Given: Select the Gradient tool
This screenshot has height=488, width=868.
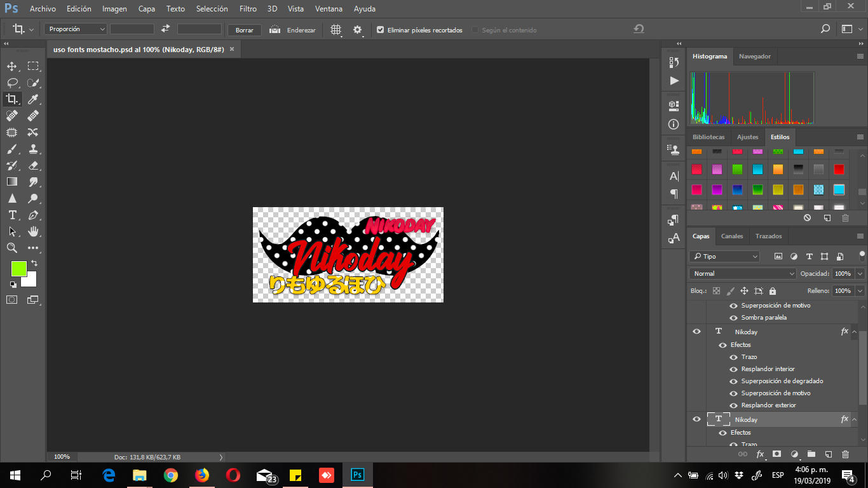Looking at the screenshot, I should coord(12,182).
